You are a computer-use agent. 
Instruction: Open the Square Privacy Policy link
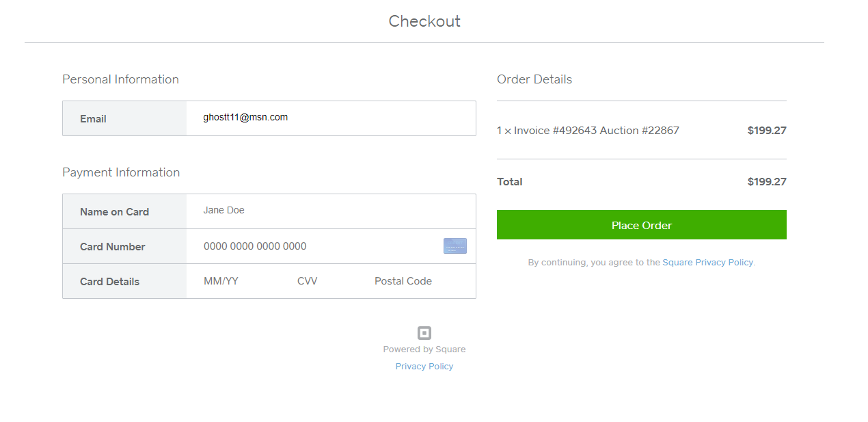point(708,263)
